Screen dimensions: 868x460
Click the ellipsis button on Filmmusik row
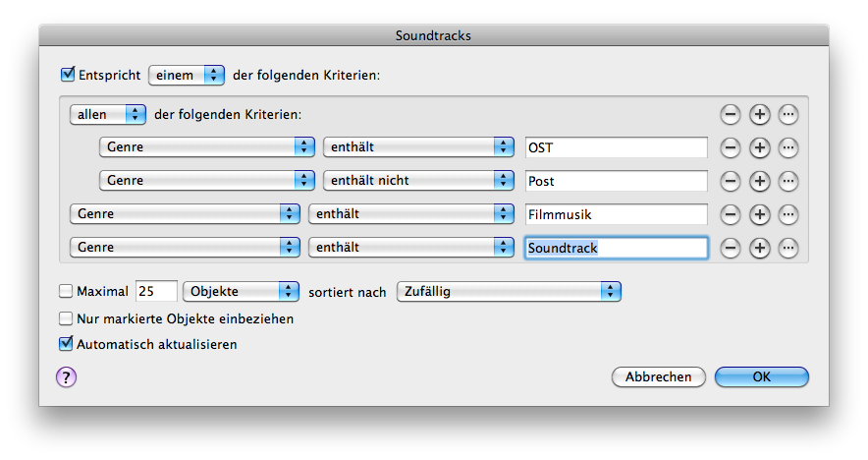(x=788, y=214)
